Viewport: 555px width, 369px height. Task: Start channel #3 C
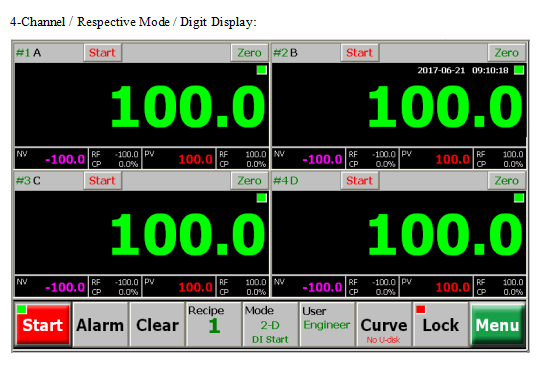[x=102, y=180]
